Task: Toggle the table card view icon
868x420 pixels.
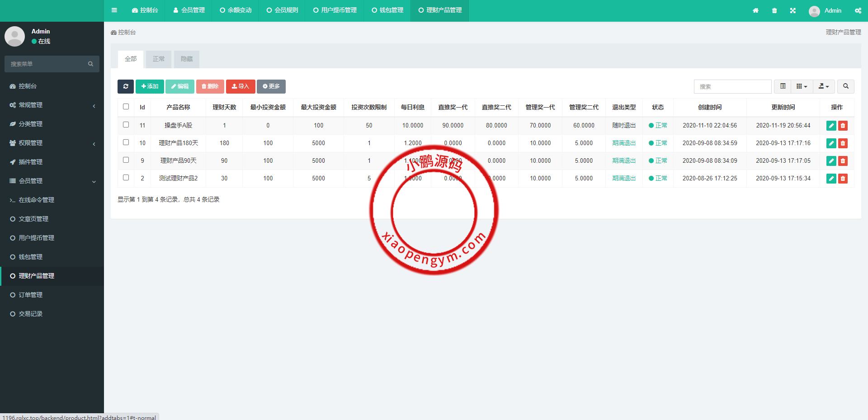Action: point(783,86)
